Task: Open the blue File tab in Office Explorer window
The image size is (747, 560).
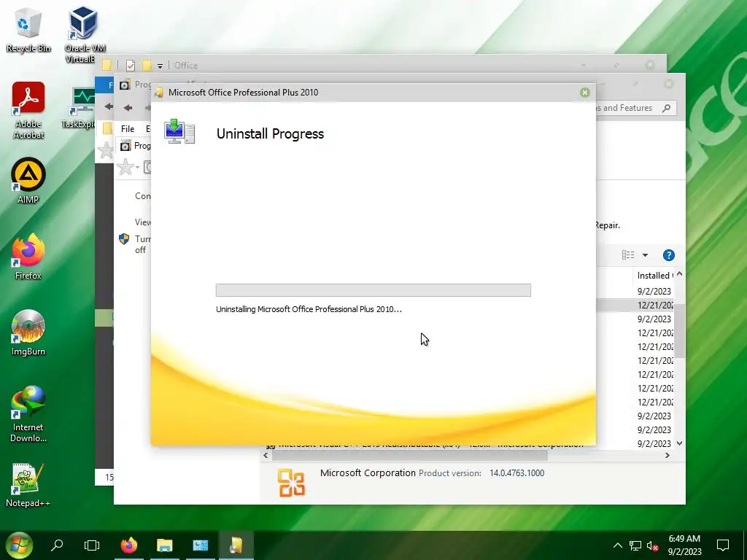Action: (105, 85)
